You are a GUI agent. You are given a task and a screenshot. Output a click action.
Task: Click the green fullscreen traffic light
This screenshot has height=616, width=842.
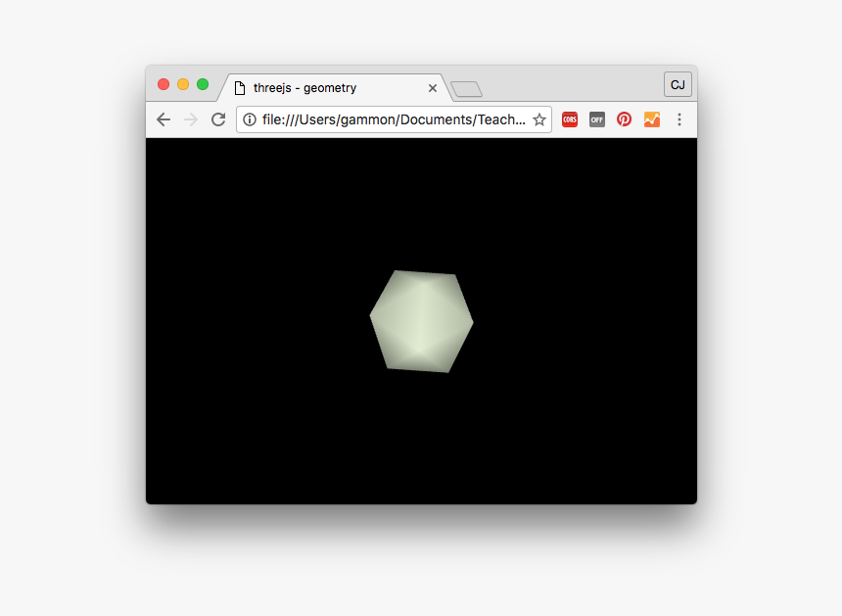[x=203, y=84]
